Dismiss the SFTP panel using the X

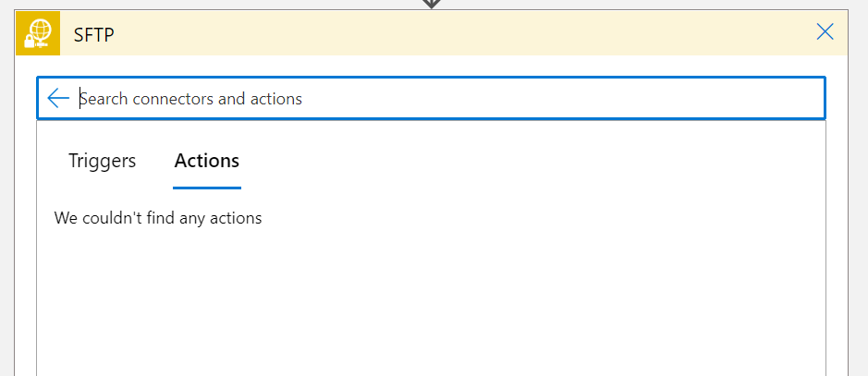click(825, 32)
